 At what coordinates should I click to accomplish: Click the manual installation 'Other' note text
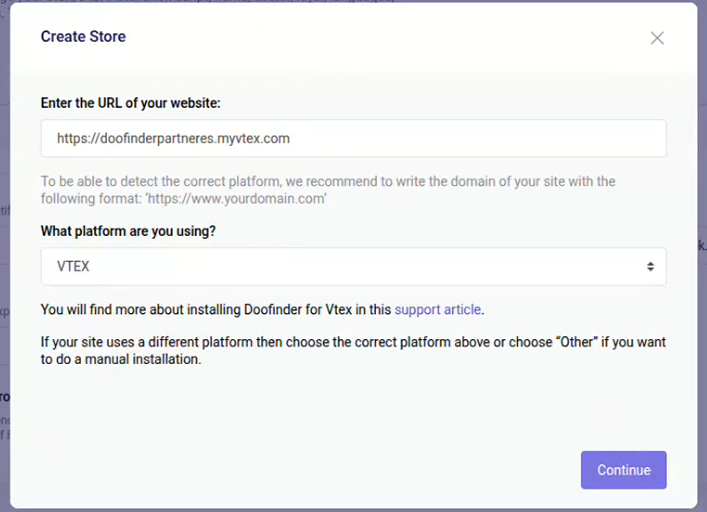tap(353, 351)
